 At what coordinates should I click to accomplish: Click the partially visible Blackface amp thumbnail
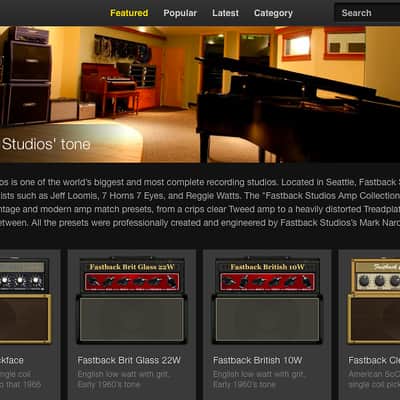[x=25, y=300]
